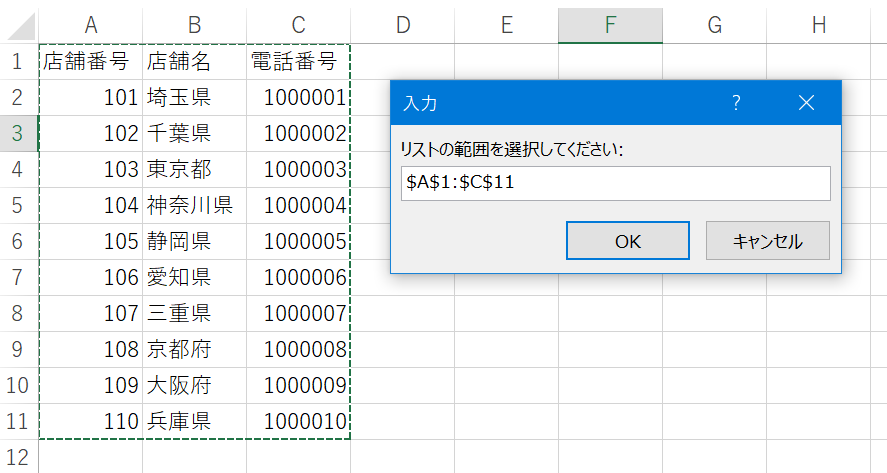Select cell containing 1000002
This screenshot has width=887, height=473.
point(299,134)
